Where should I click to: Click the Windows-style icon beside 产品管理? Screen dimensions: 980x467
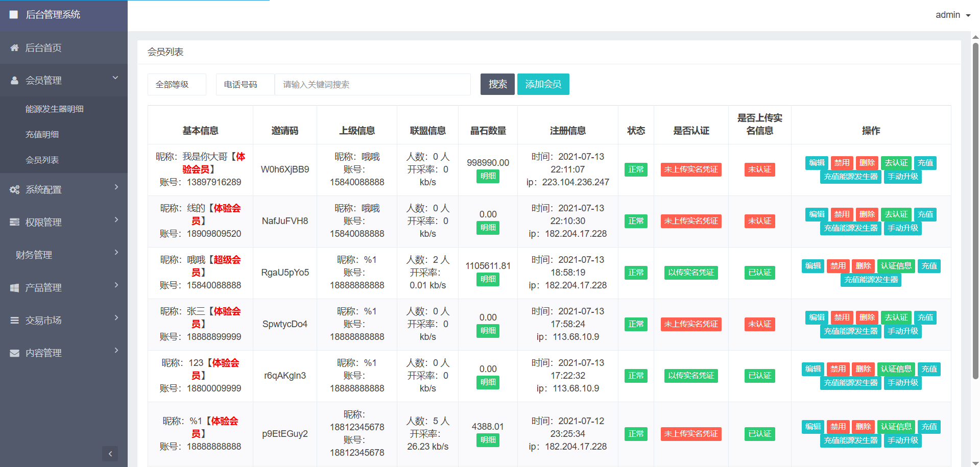(14, 288)
